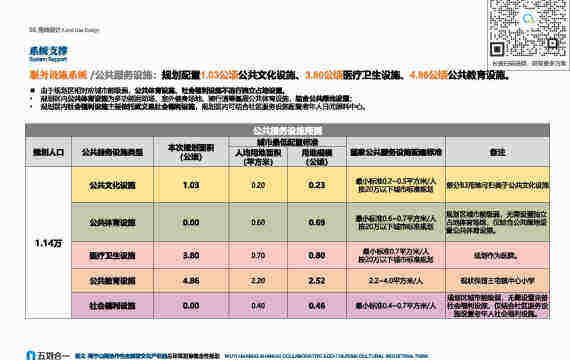Click the '2.2~4.0平方米/人' standard cell

click(396, 280)
